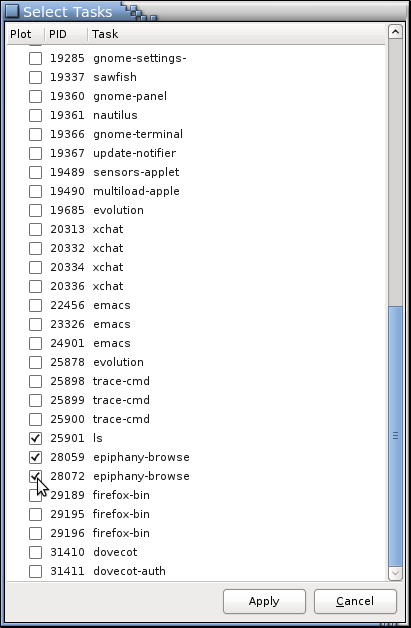Click the window menu icon in title bar
The height and width of the screenshot is (628, 411).
click(x=12, y=11)
